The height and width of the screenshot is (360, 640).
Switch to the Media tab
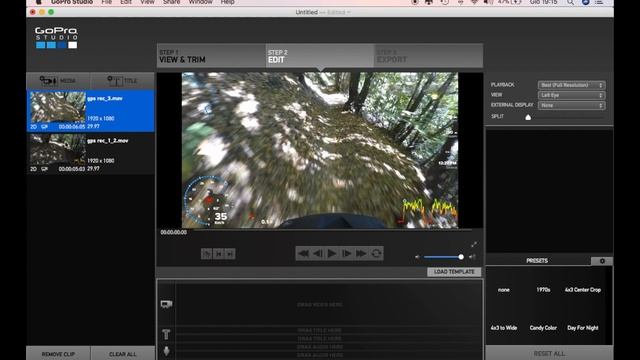(58, 81)
